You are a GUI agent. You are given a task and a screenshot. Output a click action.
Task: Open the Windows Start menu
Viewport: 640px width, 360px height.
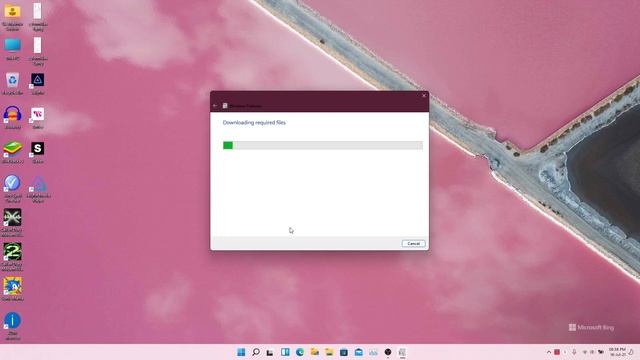point(241,352)
